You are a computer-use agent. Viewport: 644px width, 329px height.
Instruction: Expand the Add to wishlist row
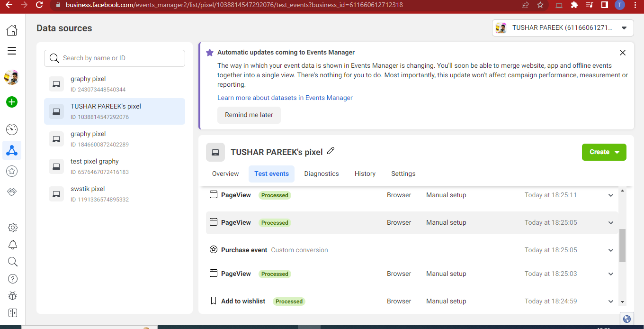pyautogui.click(x=611, y=302)
